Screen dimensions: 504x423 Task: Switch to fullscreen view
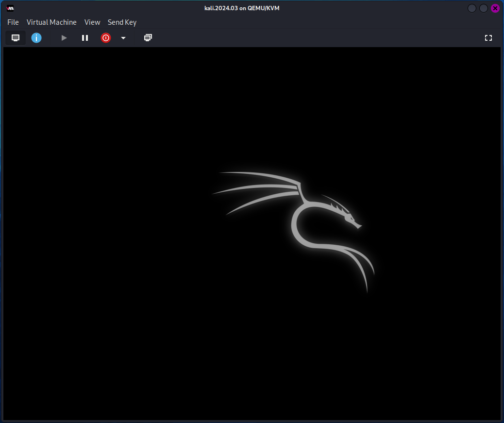(488, 38)
